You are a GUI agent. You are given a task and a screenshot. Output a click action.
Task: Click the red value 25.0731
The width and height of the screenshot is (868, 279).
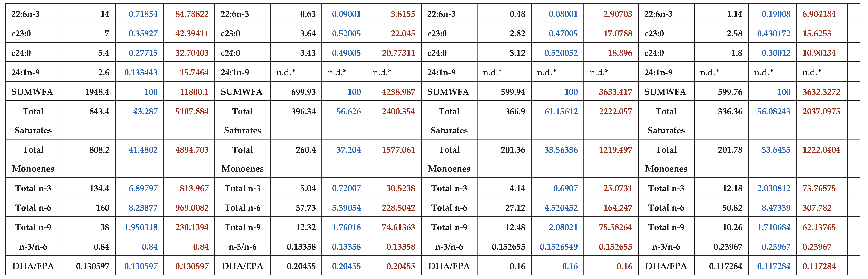tap(618, 188)
